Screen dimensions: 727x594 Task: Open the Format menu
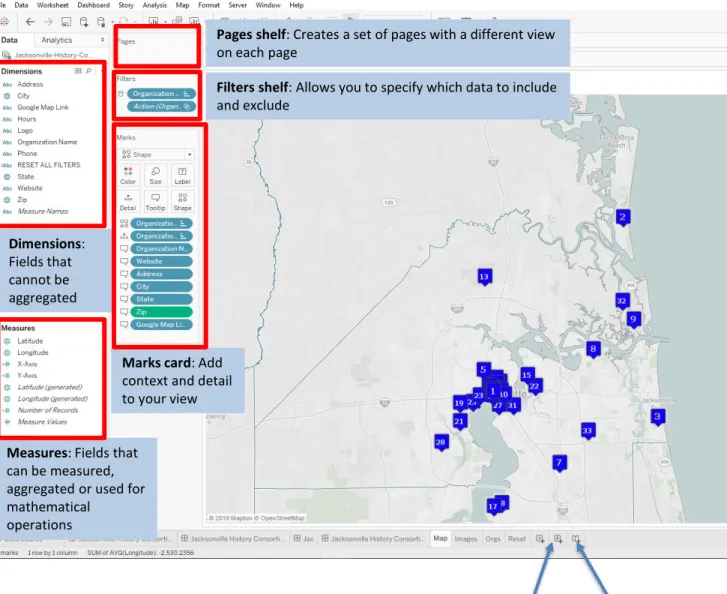tap(209, 5)
